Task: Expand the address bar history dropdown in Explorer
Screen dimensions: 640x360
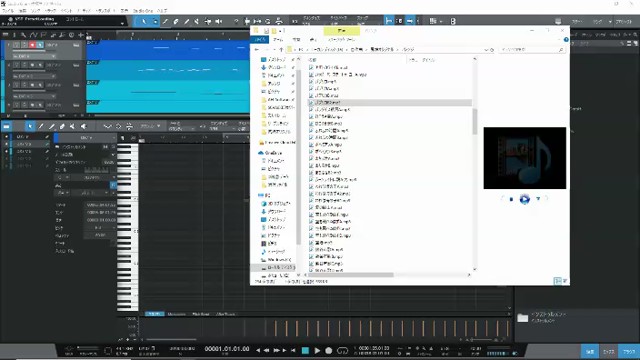Action: (x=486, y=49)
